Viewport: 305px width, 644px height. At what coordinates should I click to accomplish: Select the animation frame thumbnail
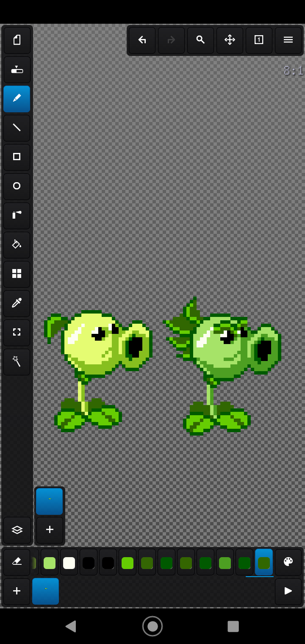[46, 591]
